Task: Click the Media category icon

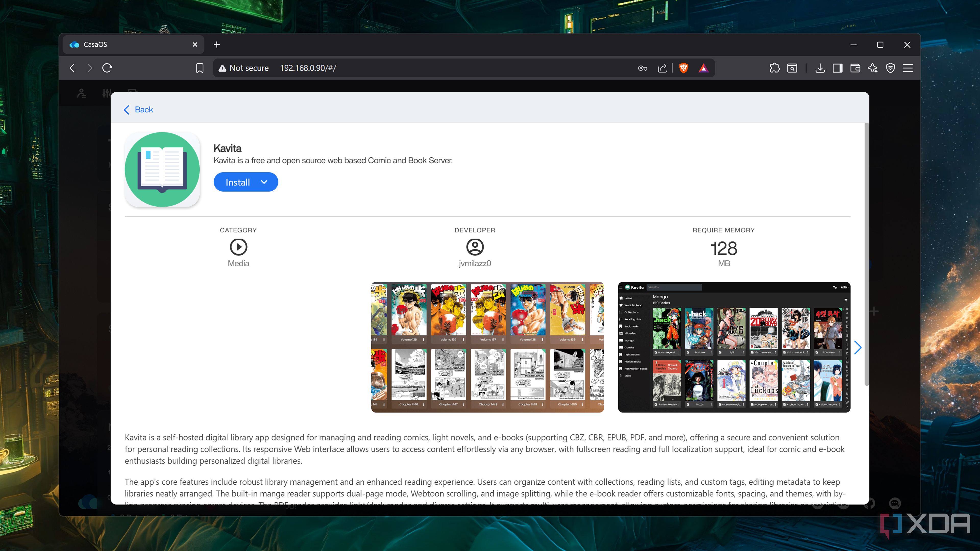Action: pyautogui.click(x=239, y=247)
